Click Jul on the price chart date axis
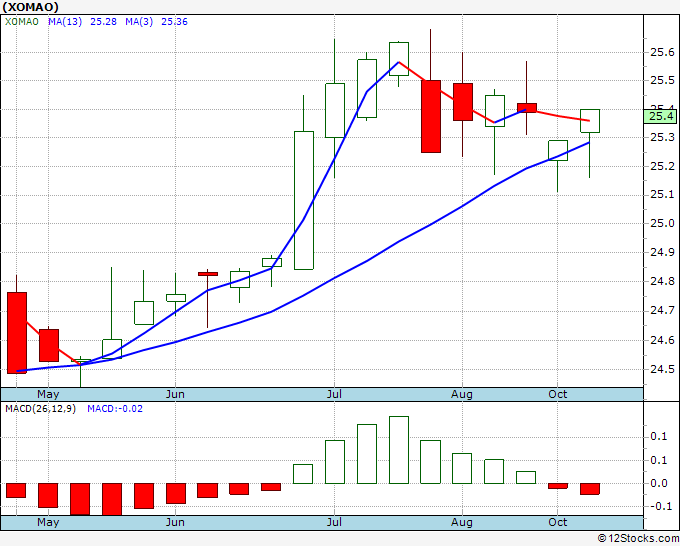The image size is (680, 546). 334,394
